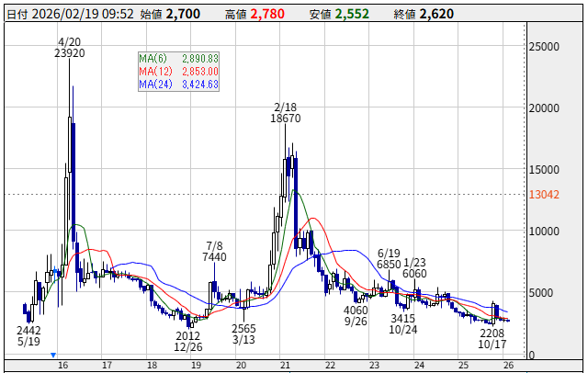Viewport: 588px width, 373px height.
Task: Click the date 2026/02/19 09:52 in the header
Action: pyautogui.click(x=76, y=15)
